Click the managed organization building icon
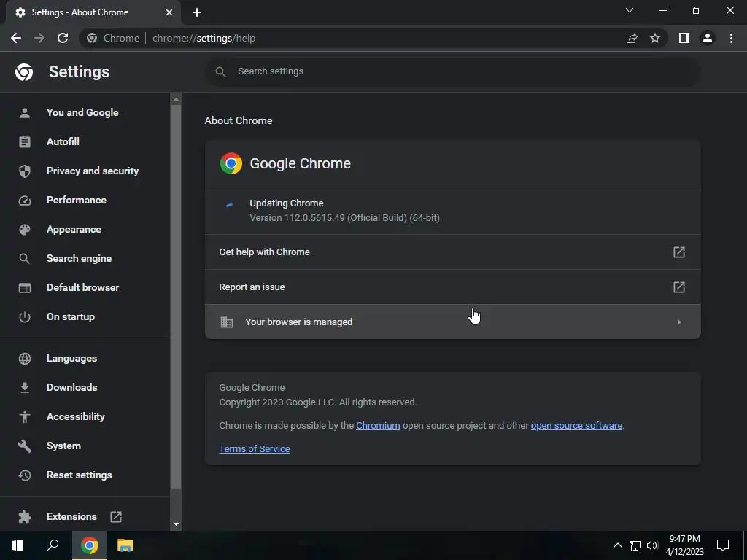Screen dimensions: 747x560 click(x=227, y=322)
